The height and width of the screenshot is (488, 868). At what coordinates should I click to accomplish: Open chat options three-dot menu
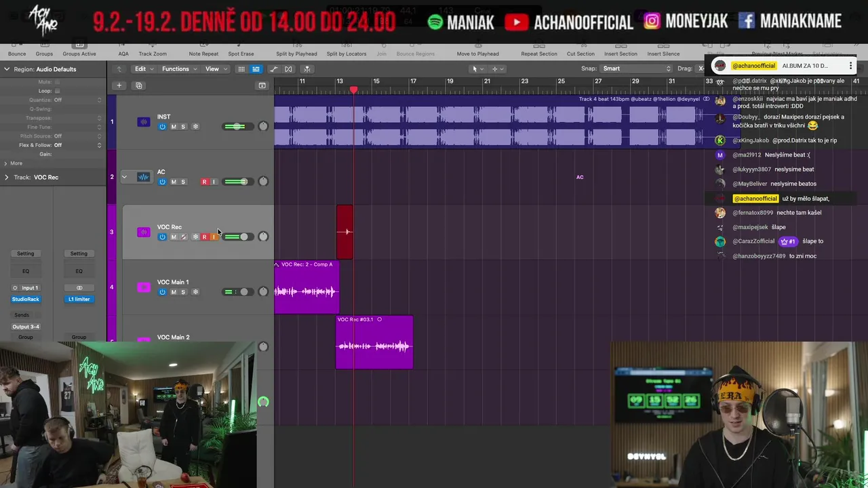point(850,66)
